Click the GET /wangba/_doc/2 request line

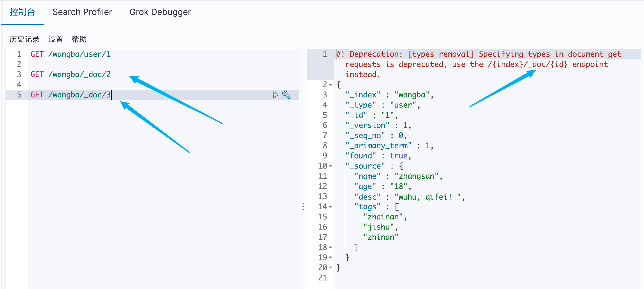70,74
